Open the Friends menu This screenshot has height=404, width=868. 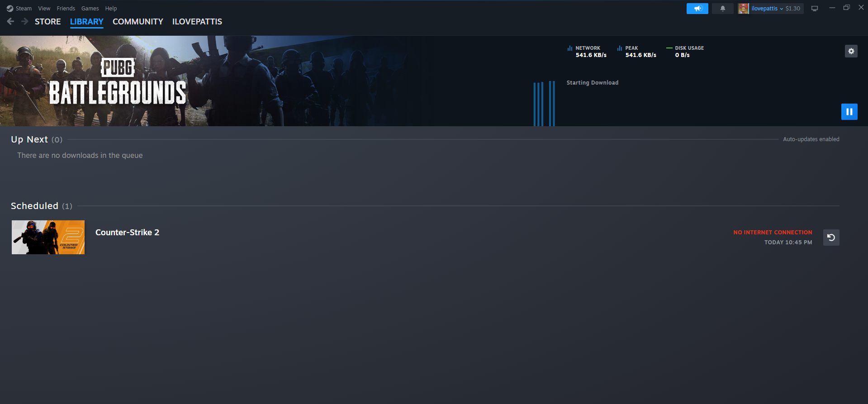pos(66,9)
